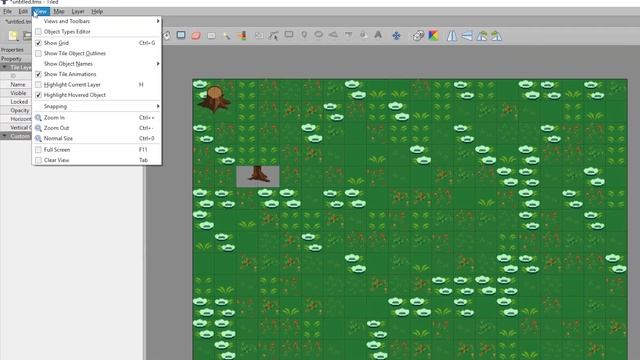Enable Clear View checkbox
The width and height of the screenshot is (640, 360).
pos(38,160)
